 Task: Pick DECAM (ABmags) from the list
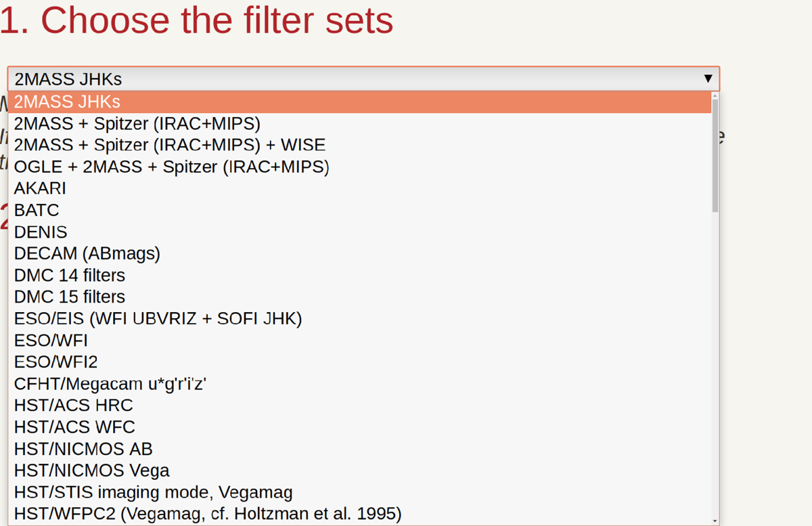pyautogui.click(x=87, y=254)
